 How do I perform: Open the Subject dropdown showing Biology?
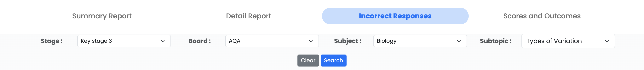click(420, 41)
